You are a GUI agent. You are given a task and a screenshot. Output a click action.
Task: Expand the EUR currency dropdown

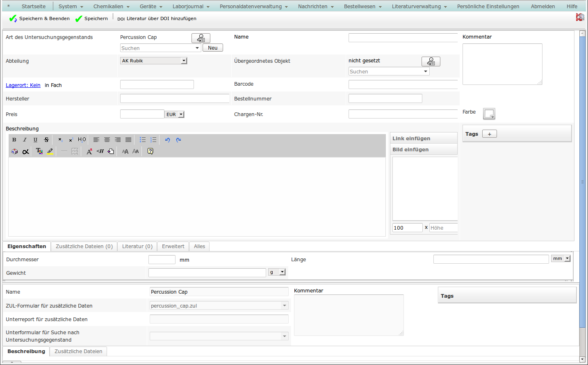click(x=181, y=114)
